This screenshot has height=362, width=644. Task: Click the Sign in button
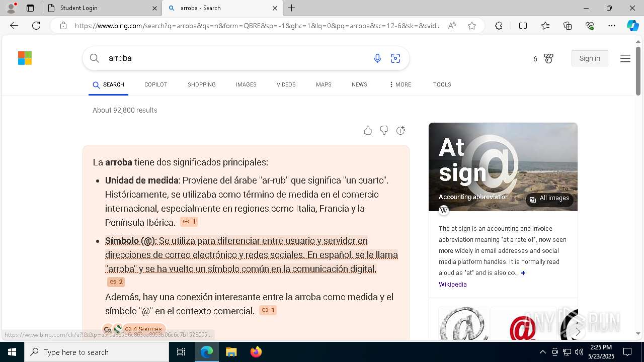(x=590, y=58)
